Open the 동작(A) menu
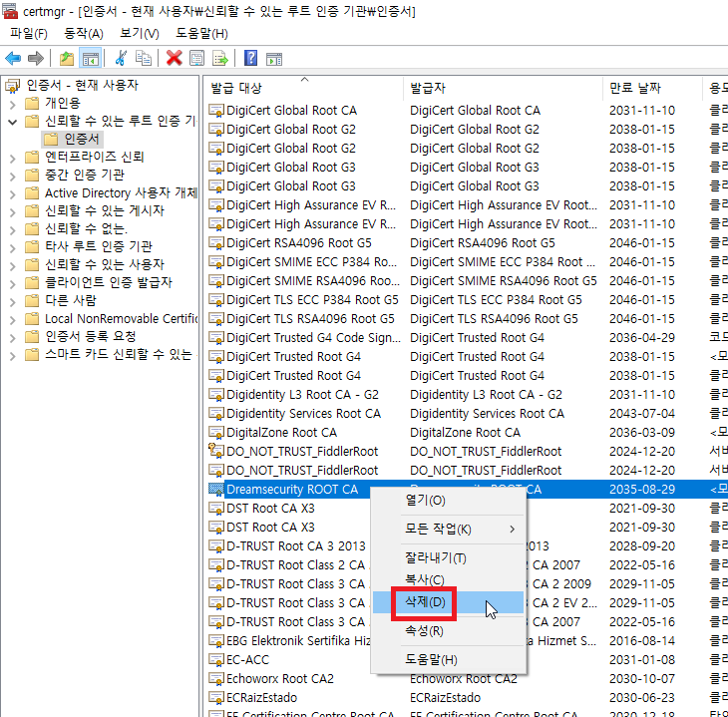The height and width of the screenshot is (717, 728). tap(84, 34)
